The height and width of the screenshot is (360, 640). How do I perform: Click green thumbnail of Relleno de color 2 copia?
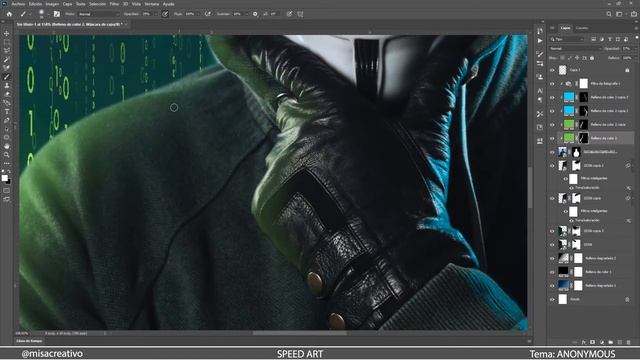point(569,124)
